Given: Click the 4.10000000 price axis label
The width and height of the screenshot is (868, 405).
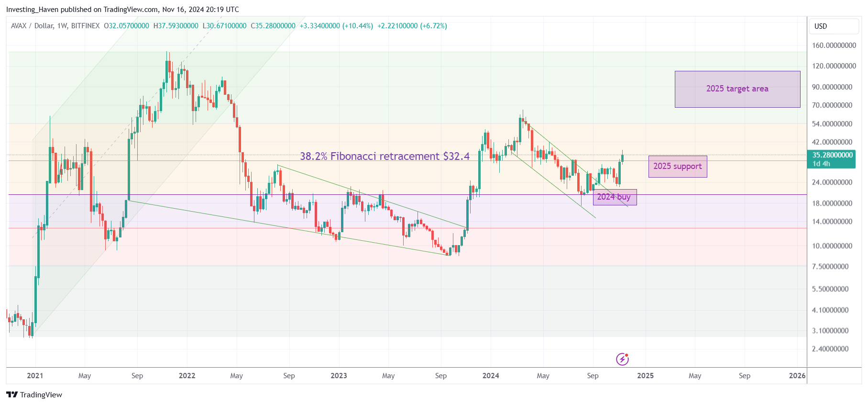Looking at the screenshot, I should point(830,310).
